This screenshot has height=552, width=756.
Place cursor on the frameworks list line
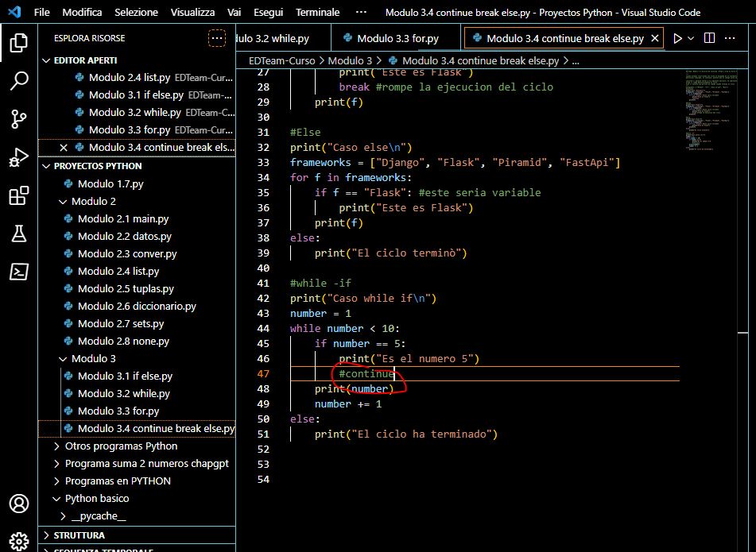pyautogui.click(x=456, y=162)
